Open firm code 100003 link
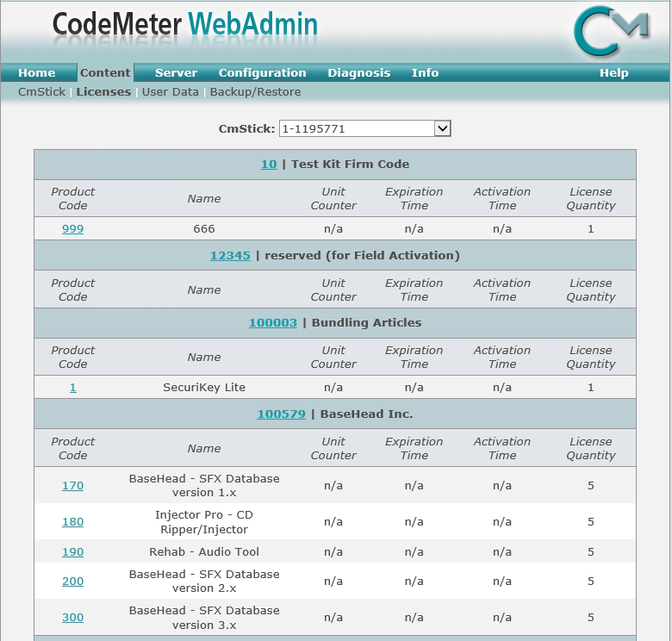672x641 pixels. click(273, 322)
